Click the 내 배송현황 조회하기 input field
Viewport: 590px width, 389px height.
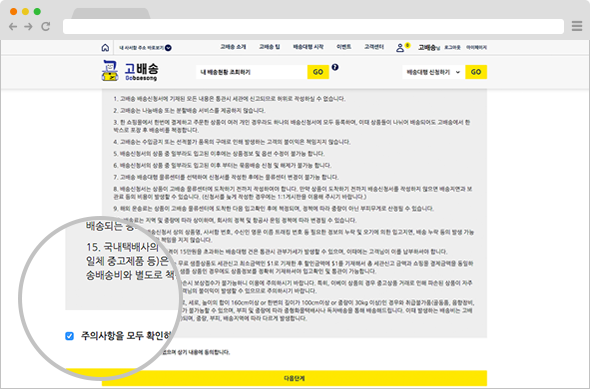pyautogui.click(x=252, y=72)
